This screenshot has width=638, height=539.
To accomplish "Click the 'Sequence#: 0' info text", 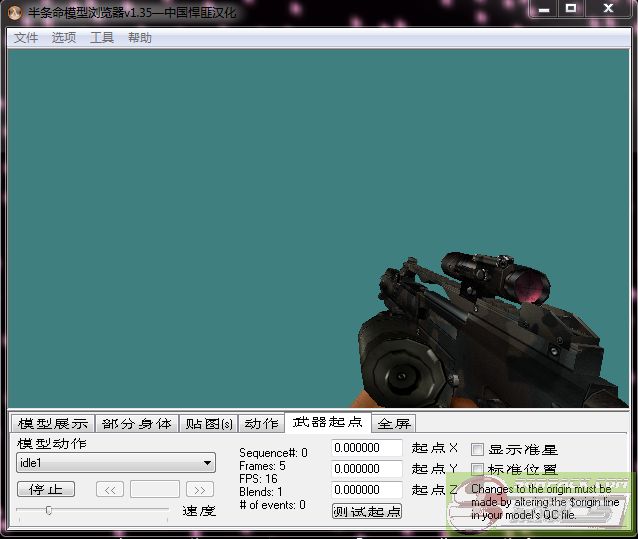I will [x=273, y=453].
